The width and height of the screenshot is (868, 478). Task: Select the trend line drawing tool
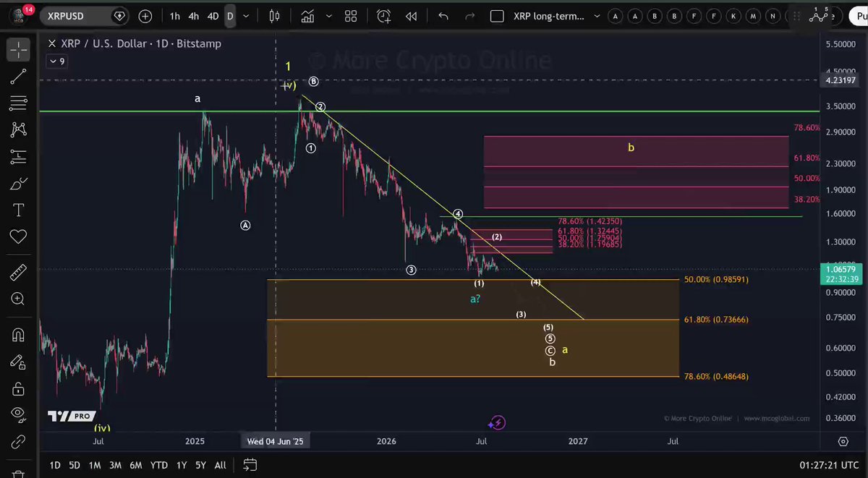pos(18,77)
